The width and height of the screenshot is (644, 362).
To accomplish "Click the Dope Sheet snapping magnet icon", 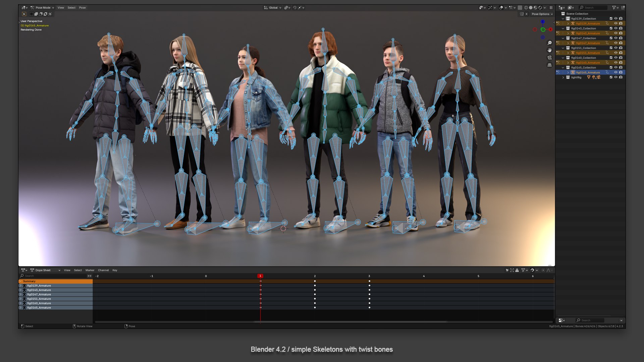I will pos(532,270).
